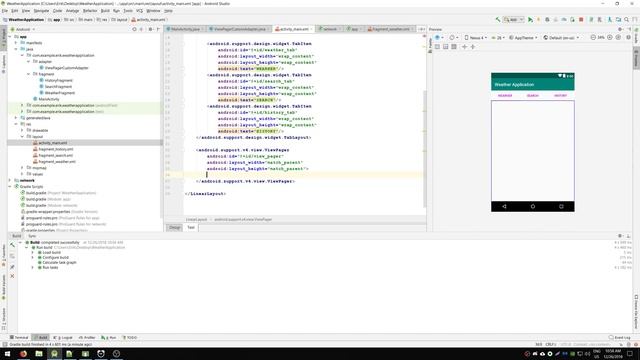The height and width of the screenshot is (360, 640).
Task: Open the Refactor menu
Action: (x=90, y=11)
